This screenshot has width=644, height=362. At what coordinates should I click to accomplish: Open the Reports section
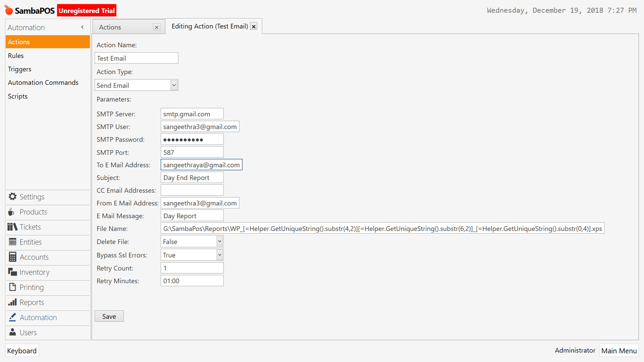pyautogui.click(x=31, y=302)
